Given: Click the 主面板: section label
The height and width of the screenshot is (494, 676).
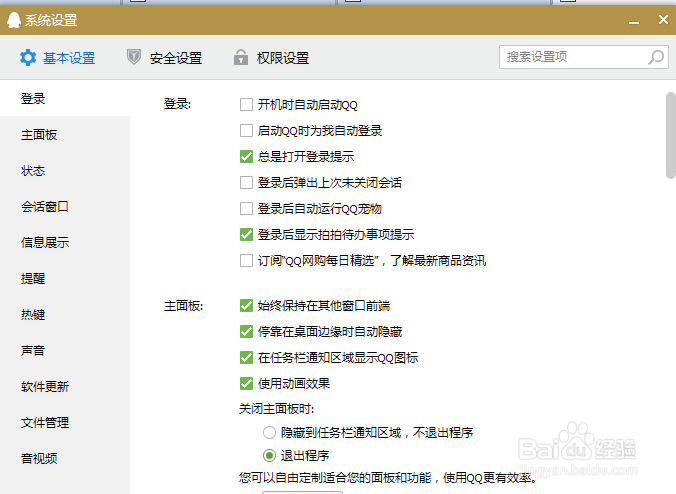Looking at the screenshot, I should (183, 306).
